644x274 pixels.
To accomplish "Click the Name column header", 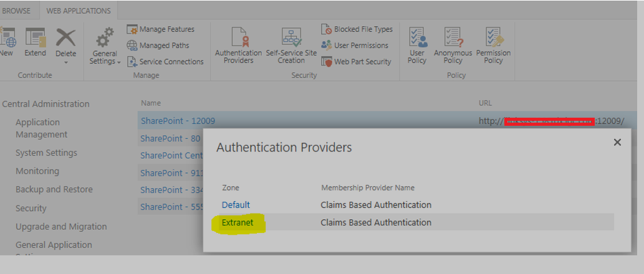I will point(151,103).
